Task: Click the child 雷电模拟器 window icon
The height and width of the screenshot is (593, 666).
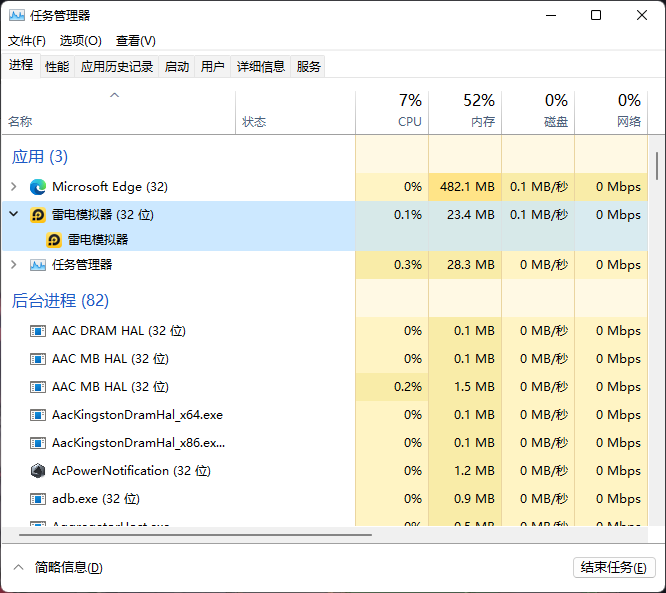Action: click(54, 240)
